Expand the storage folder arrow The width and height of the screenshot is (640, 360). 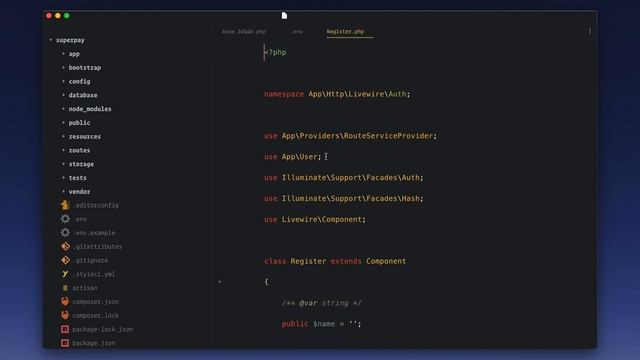click(63, 164)
